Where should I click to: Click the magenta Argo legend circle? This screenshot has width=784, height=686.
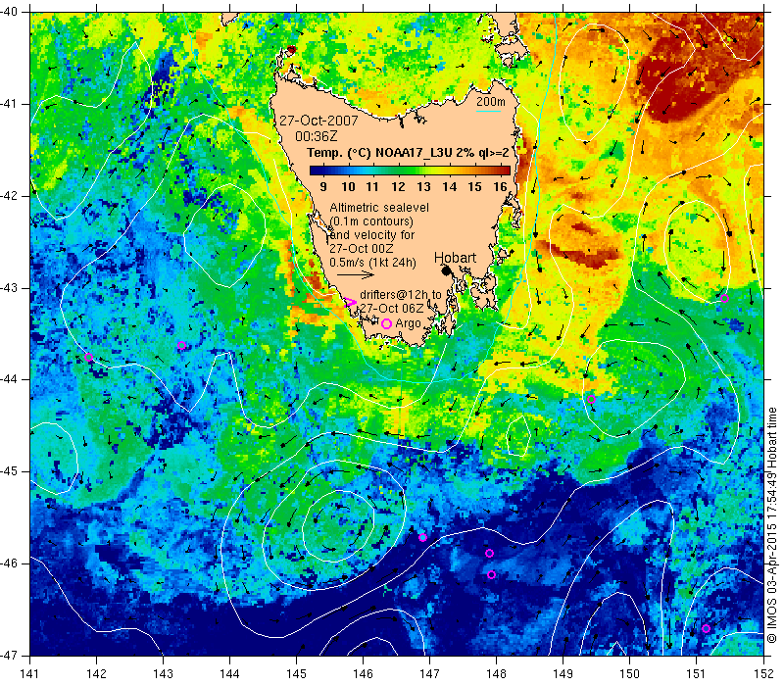click(386, 324)
